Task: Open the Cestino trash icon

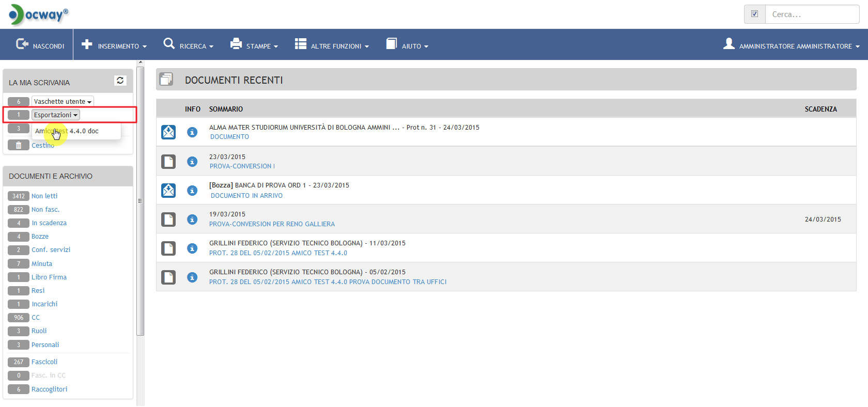Action: point(19,145)
